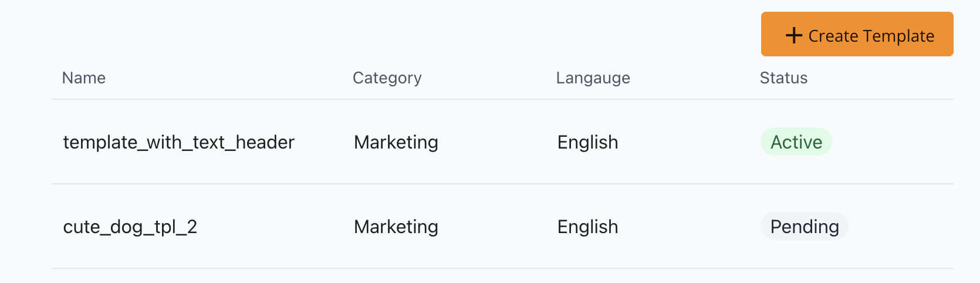Open the template_with_text_header template

pos(179,142)
